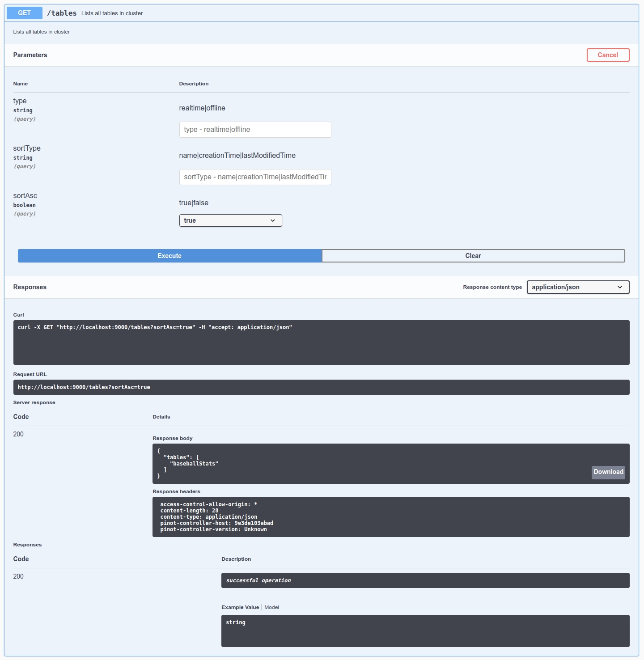Download the response body
Viewport: 644px width, 660px height.
click(608, 472)
